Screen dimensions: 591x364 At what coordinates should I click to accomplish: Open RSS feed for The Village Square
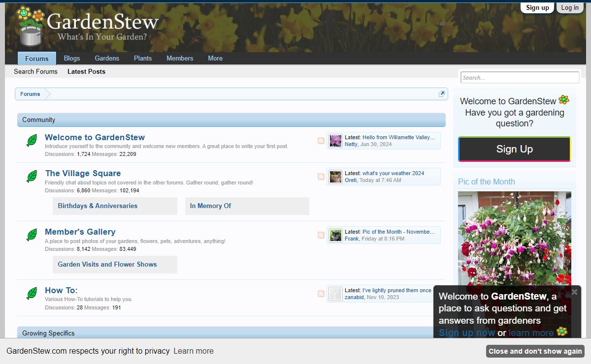click(321, 177)
